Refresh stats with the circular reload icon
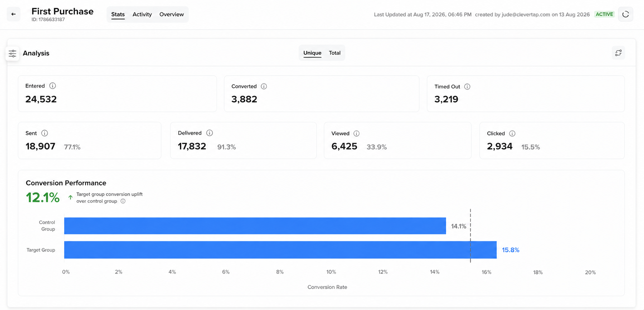 625,14
